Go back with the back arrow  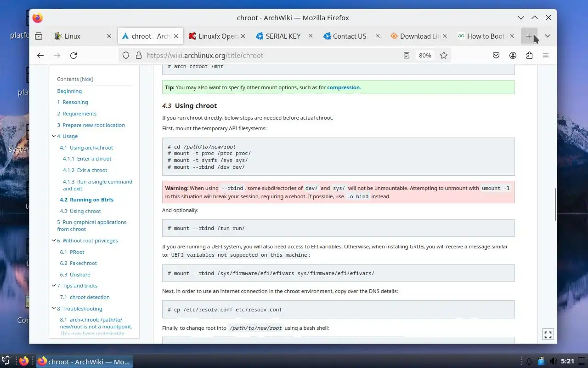(40, 55)
